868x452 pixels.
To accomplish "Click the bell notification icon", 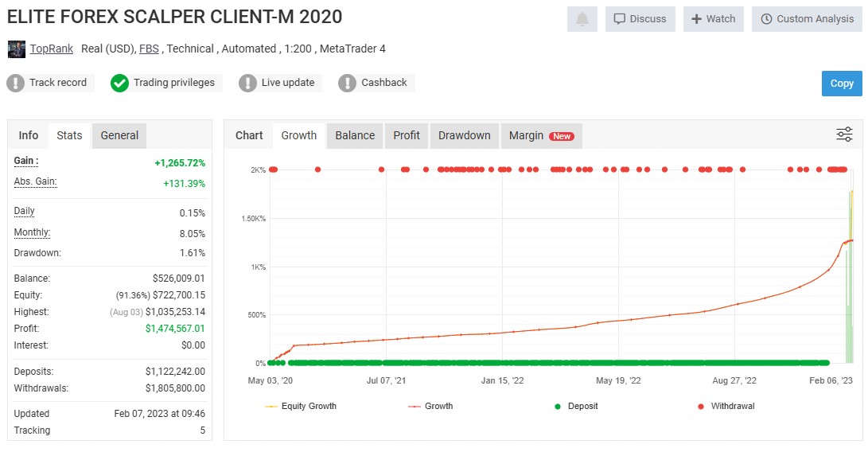I will (x=582, y=19).
